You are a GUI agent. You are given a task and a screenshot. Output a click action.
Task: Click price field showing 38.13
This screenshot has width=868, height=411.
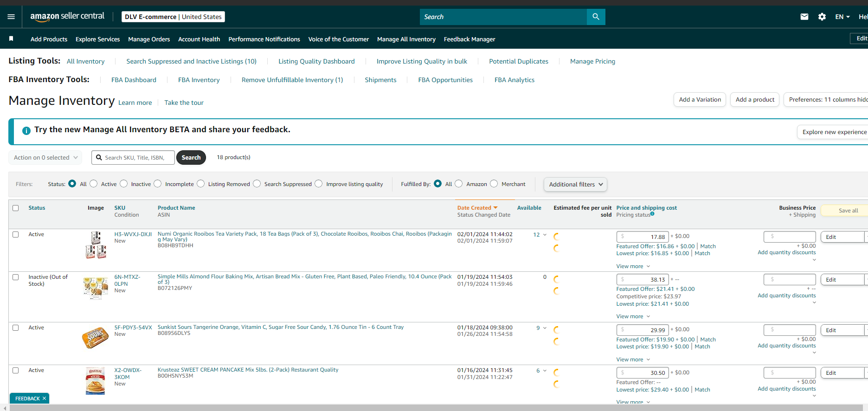click(643, 280)
